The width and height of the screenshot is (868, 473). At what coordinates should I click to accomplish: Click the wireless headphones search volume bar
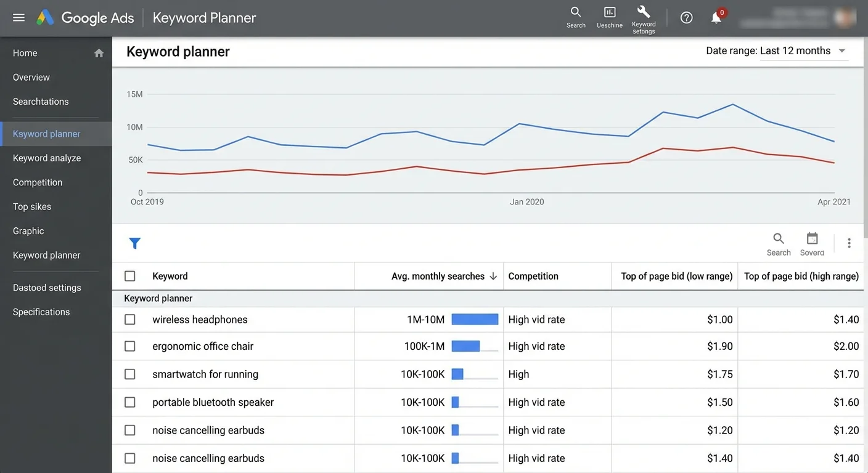click(475, 320)
